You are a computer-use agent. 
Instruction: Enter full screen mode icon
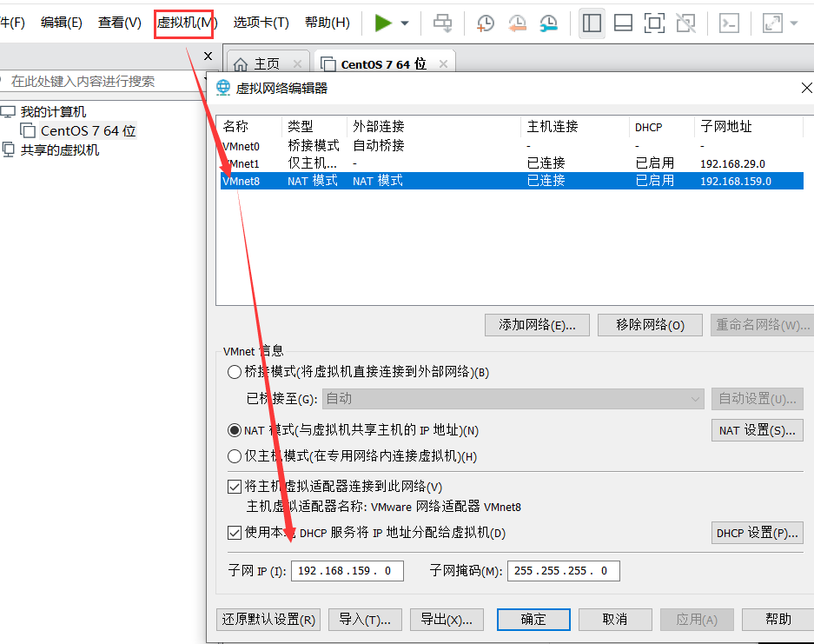click(x=654, y=23)
